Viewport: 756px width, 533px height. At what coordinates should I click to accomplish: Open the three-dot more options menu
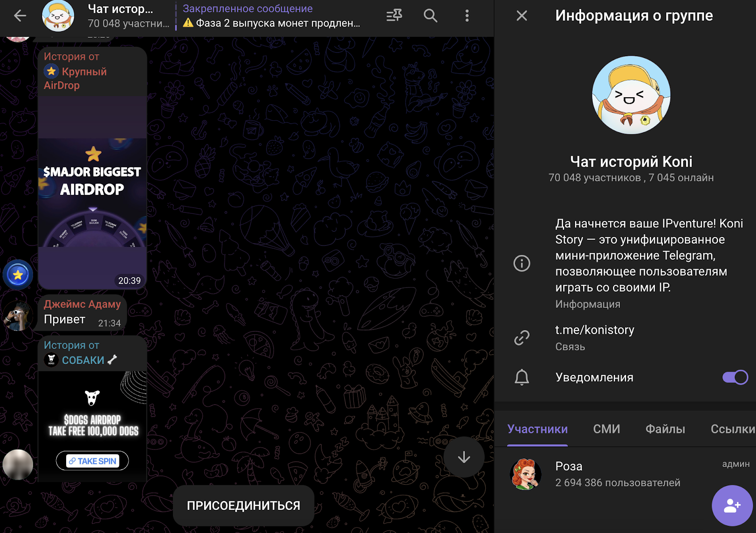(467, 16)
